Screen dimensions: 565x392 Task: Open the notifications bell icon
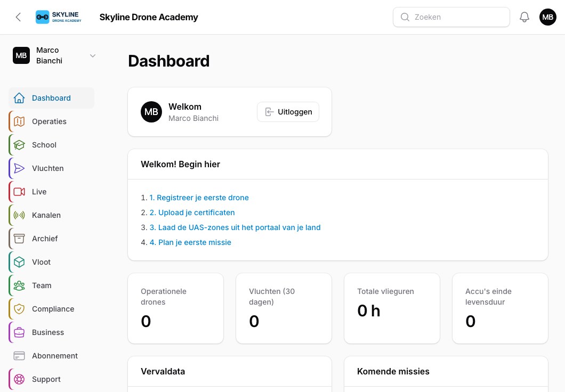click(524, 17)
